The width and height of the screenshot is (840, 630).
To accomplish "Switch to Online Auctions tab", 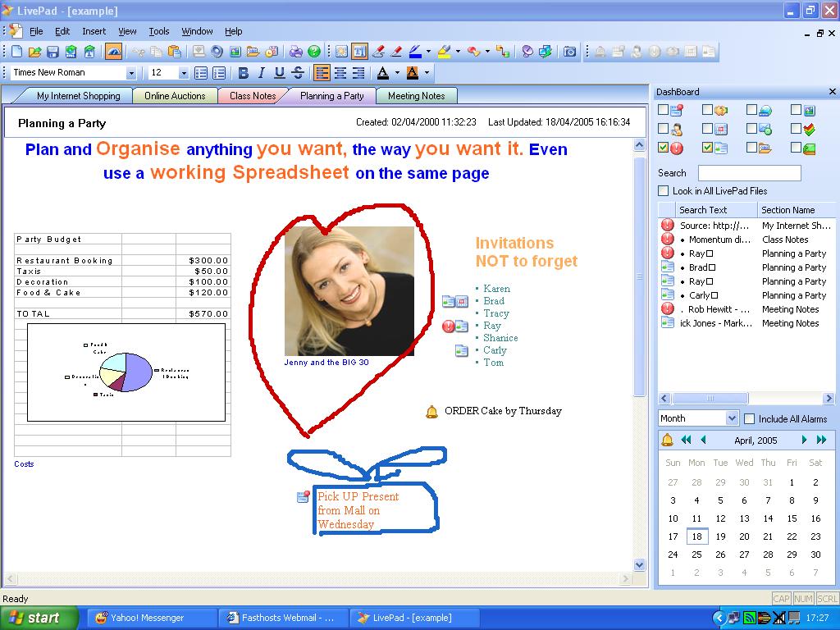I will (175, 96).
